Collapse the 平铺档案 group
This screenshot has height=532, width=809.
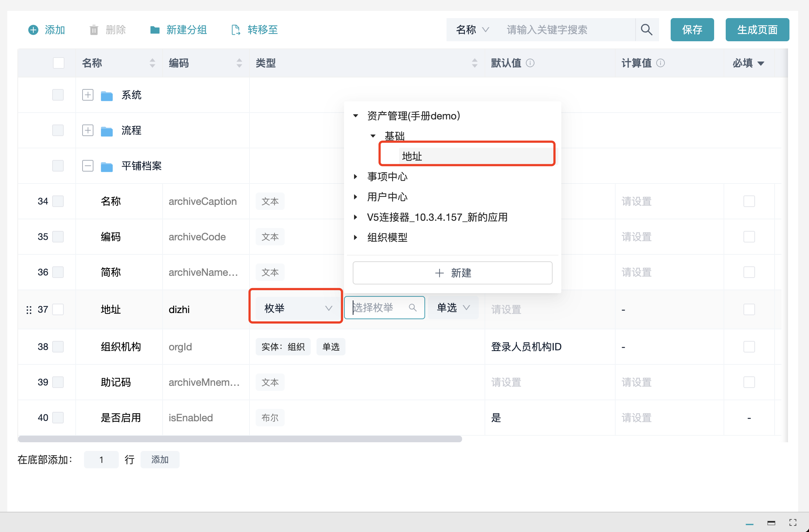[x=88, y=166]
